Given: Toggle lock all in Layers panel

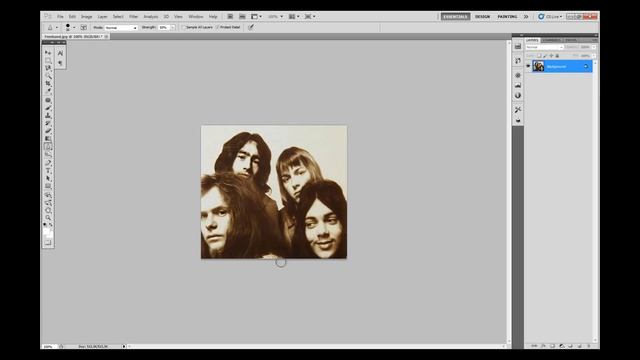Looking at the screenshot, I should 557,56.
